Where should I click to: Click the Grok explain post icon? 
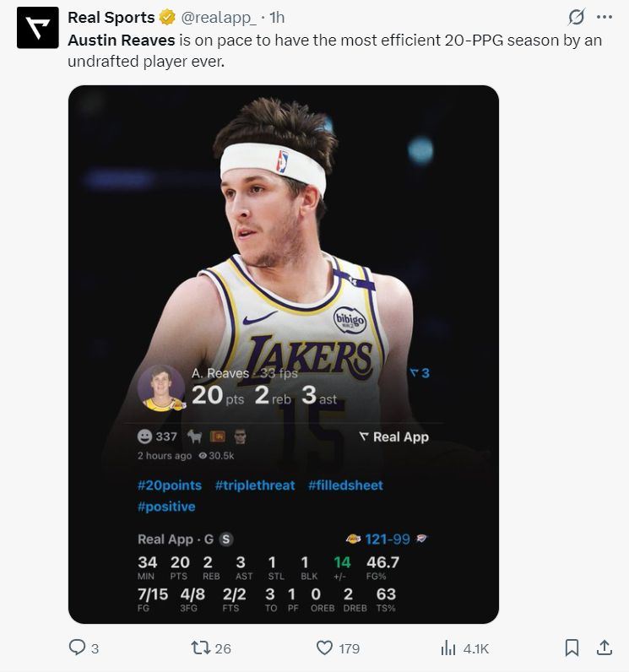pyautogui.click(x=577, y=17)
